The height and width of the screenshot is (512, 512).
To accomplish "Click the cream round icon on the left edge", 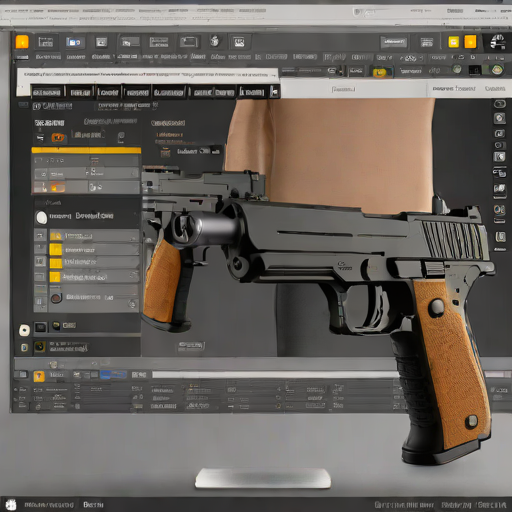I will click(25, 330).
